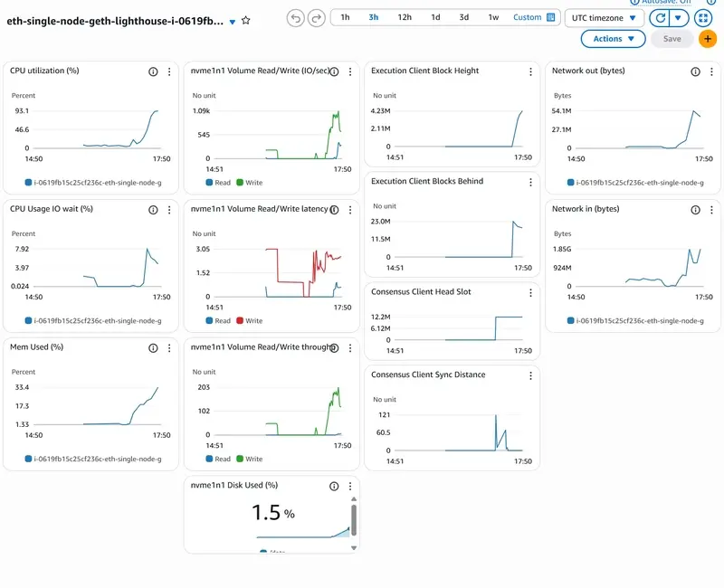The height and width of the screenshot is (588, 724).
Task: Click the Disk Used widget scrollbar
Action: [354, 520]
